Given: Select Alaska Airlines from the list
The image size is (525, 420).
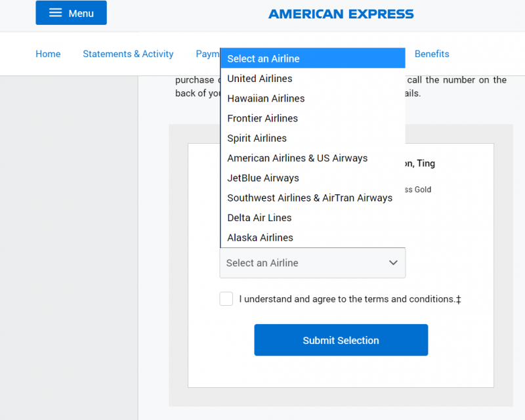Looking at the screenshot, I should click(x=260, y=238).
